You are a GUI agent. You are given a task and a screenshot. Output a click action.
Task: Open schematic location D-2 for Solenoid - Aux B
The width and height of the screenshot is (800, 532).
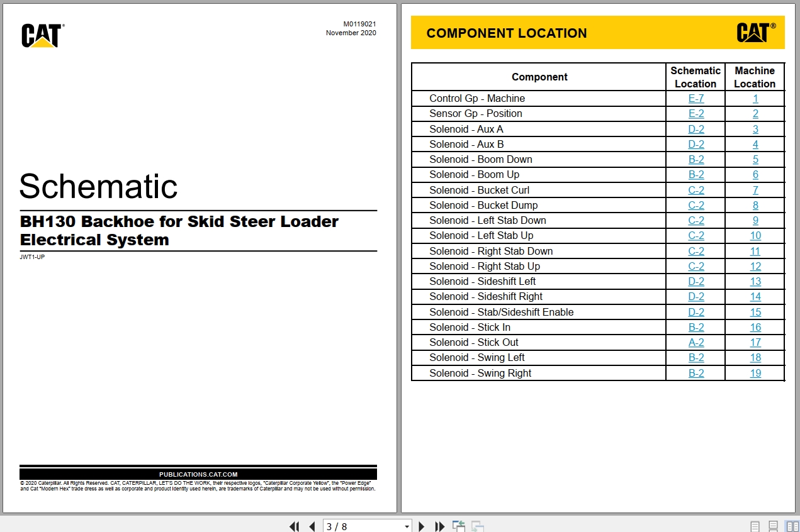(x=696, y=144)
